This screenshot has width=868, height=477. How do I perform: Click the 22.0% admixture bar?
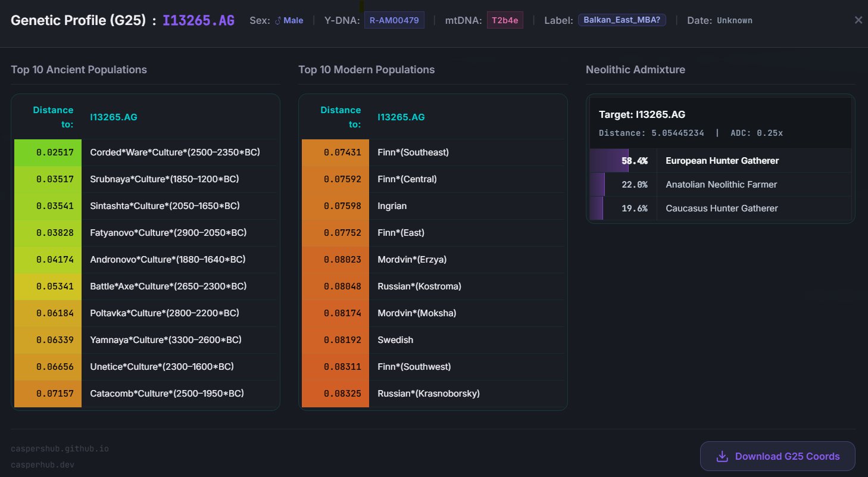coord(597,185)
